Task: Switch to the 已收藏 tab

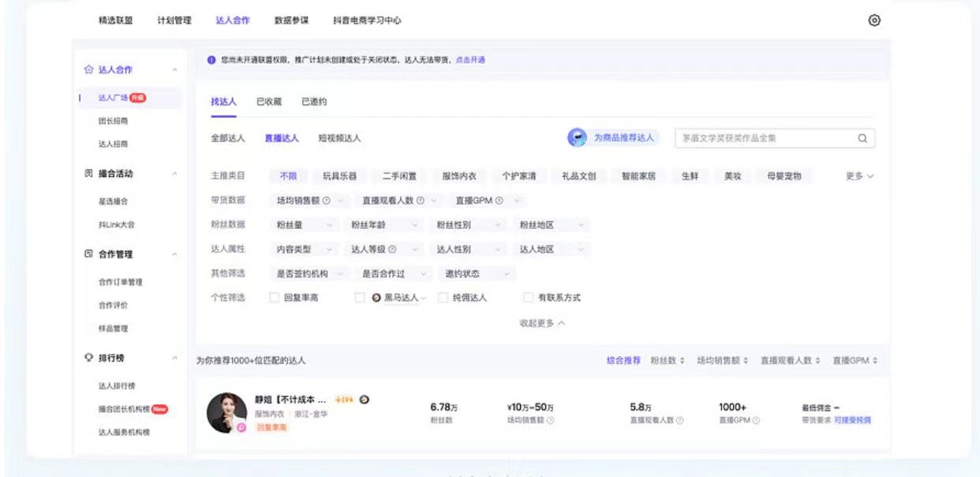Action: coord(269,102)
